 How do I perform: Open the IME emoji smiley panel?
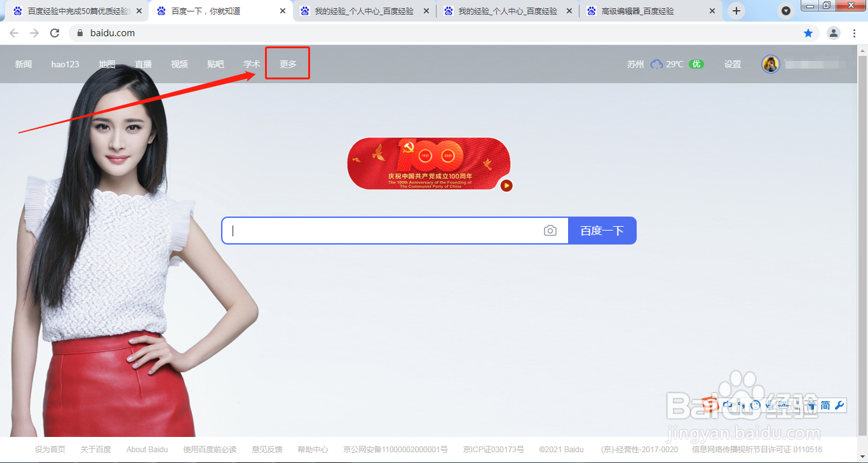(x=756, y=405)
